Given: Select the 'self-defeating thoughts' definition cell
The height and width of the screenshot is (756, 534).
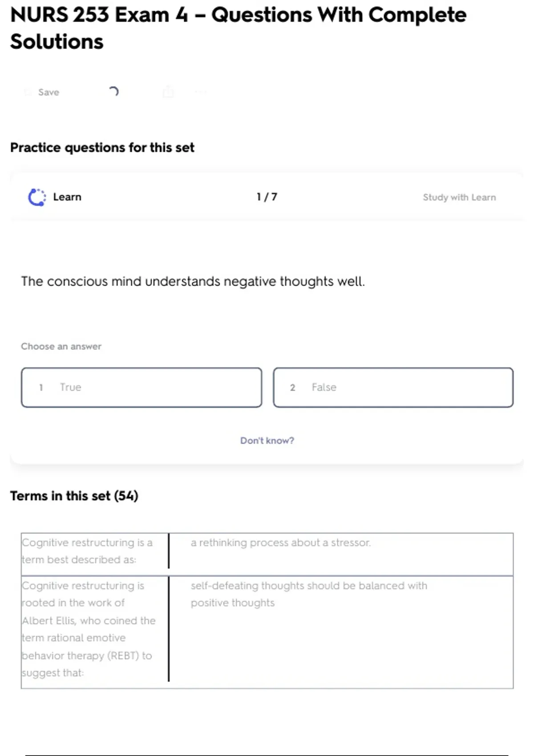Looking at the screenshot, I should point(309,594).
